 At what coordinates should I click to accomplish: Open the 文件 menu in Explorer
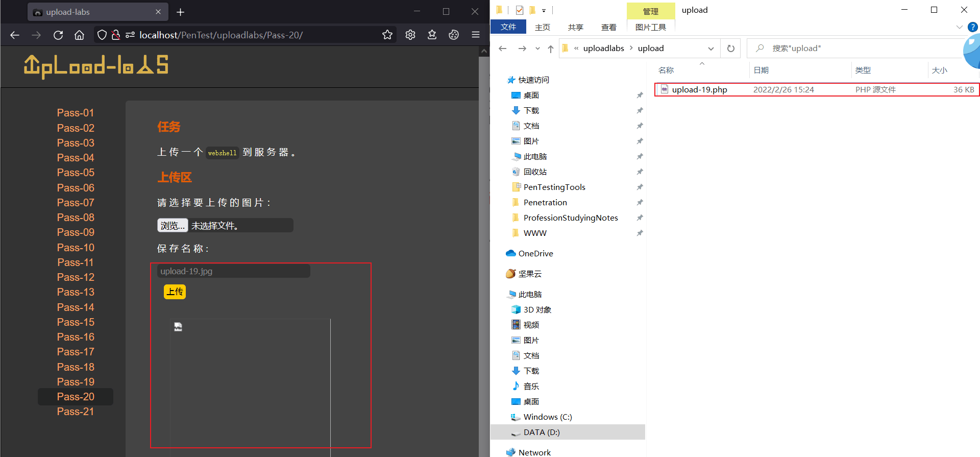pos(508,27)
